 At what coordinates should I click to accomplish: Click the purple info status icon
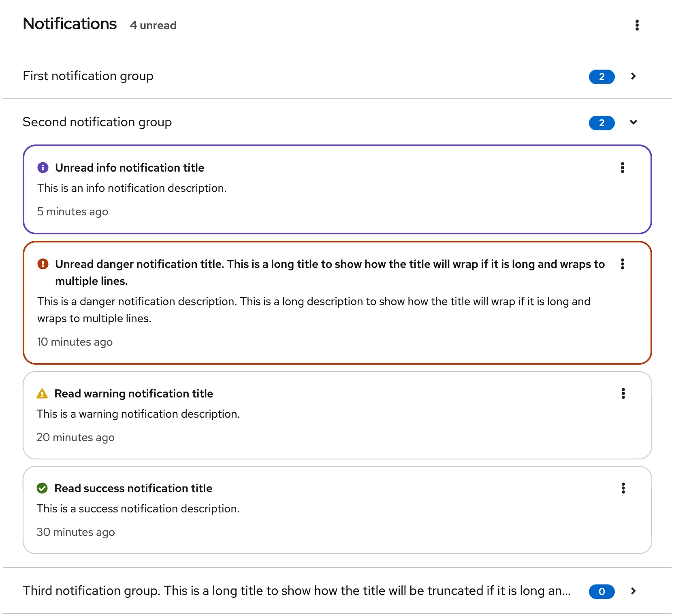click(x=43, y=168)
